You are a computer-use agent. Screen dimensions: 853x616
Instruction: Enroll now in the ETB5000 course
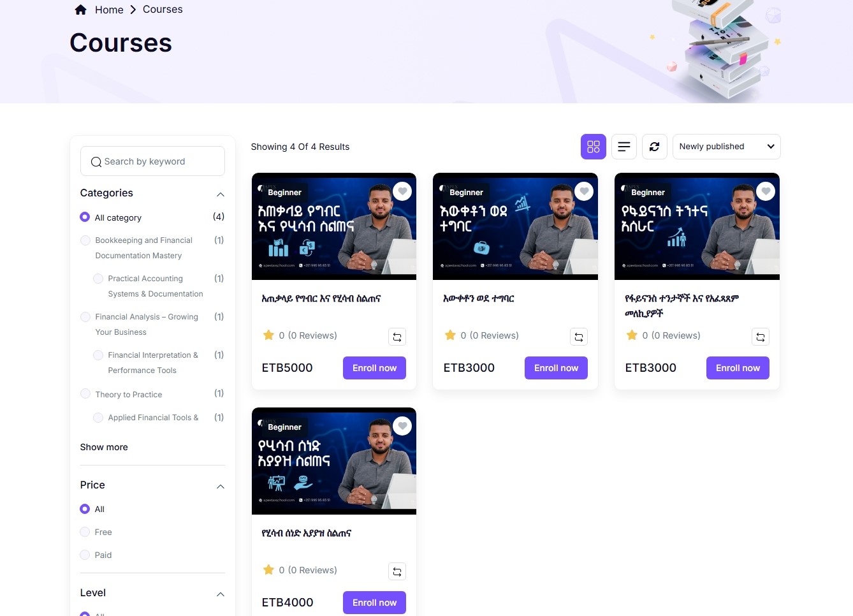(374, 368)
